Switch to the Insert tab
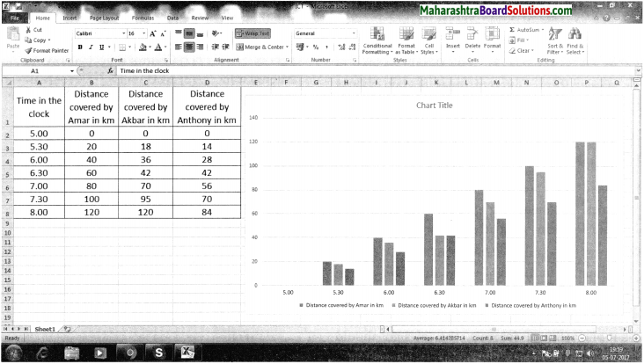 point(70,18)
